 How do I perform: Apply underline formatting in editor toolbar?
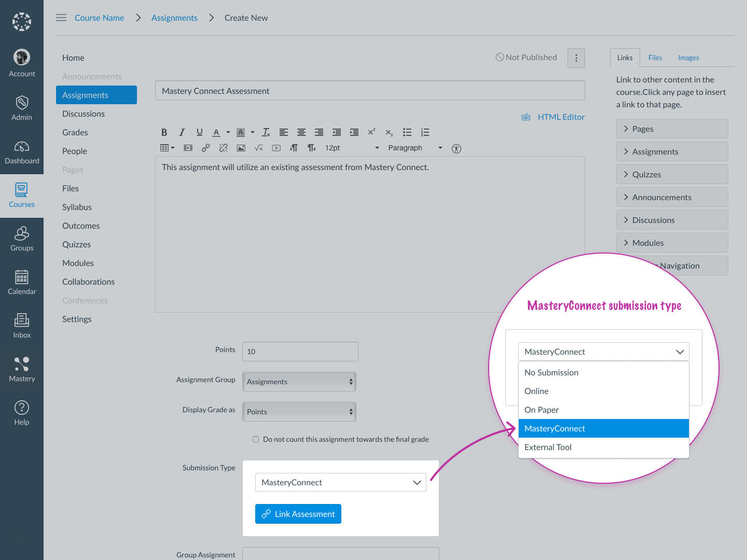click(199, 132)
